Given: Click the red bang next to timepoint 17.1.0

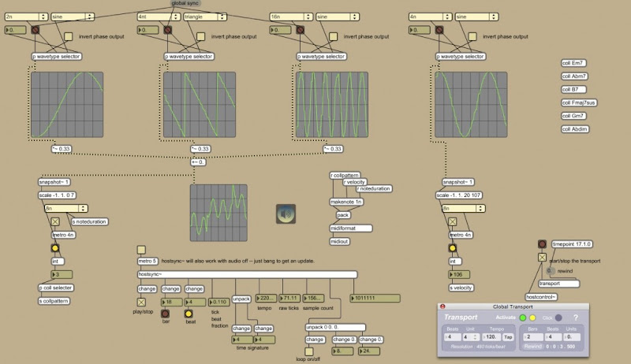Looking at the screenshot, I should (542, 244).
